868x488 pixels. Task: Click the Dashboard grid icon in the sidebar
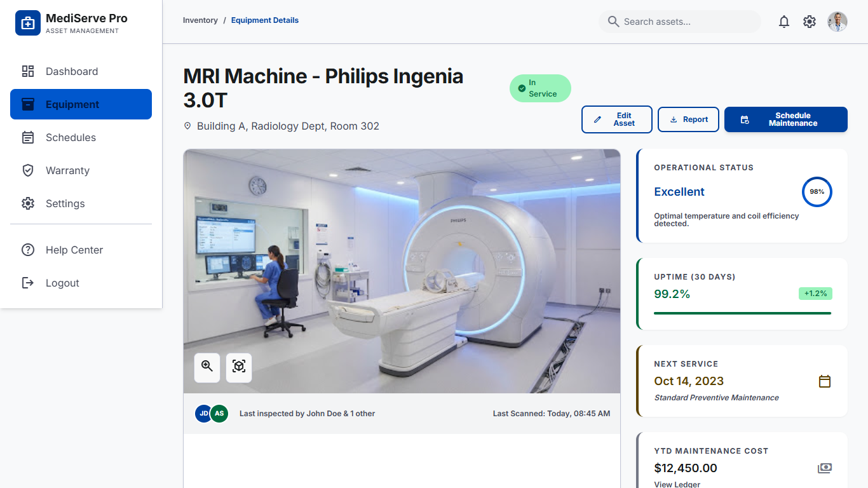[28, 71]
